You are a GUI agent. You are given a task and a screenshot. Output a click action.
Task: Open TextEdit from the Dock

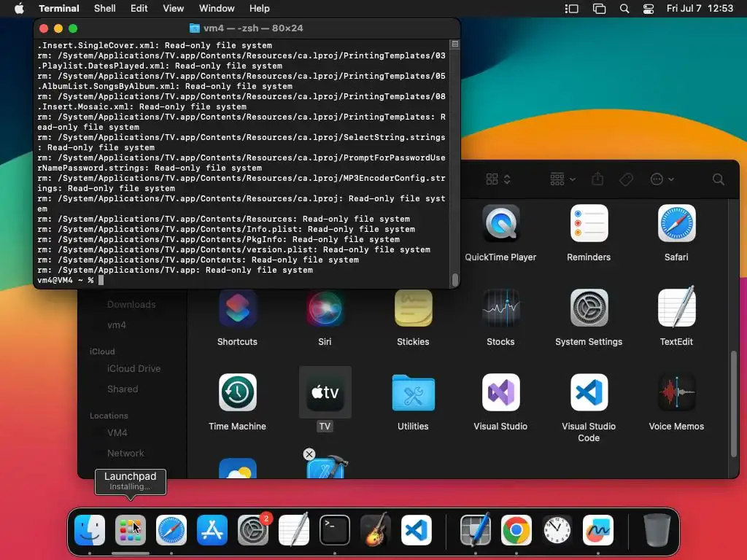[x=294, y=530]
